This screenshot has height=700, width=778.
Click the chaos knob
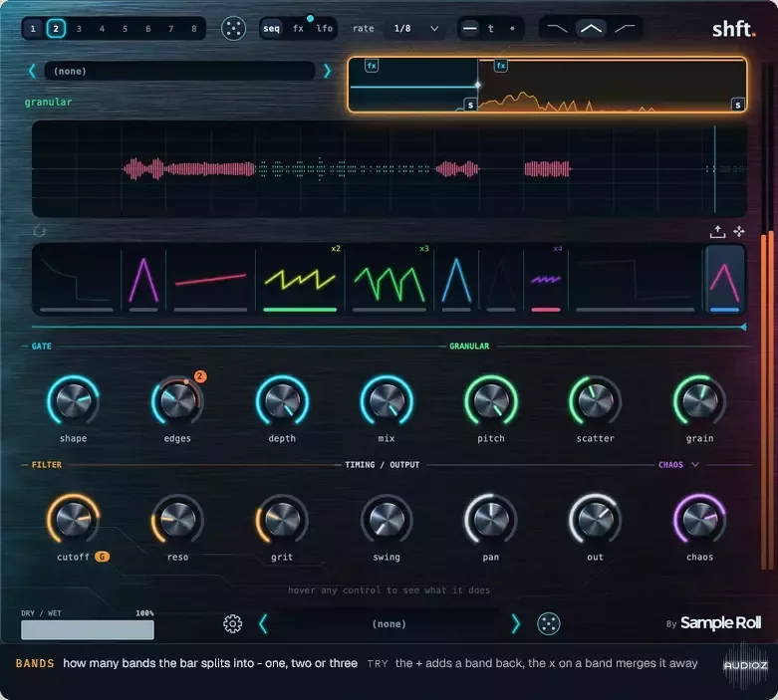click(x=699, y=520)
